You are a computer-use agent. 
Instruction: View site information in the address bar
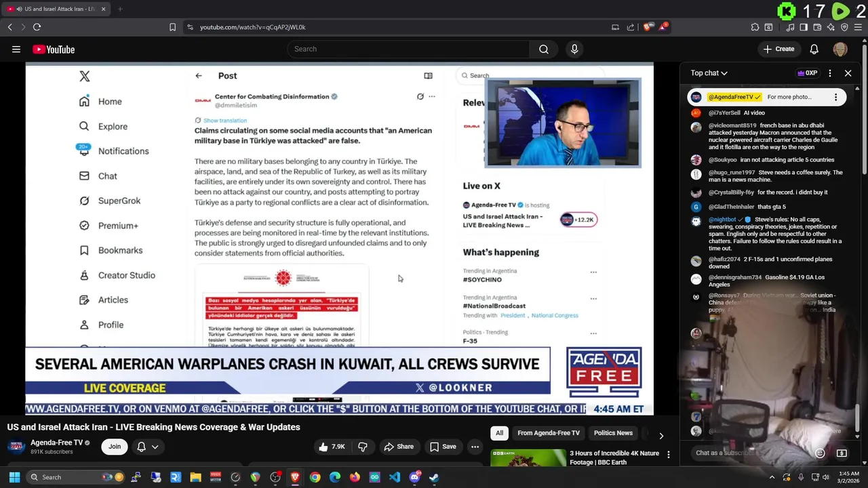coord(190,27)
